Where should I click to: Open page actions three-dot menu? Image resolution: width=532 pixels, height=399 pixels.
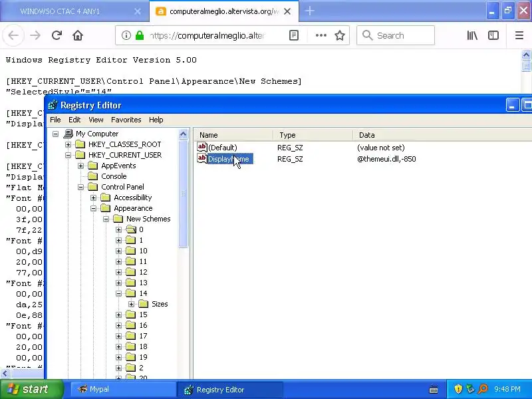[x=321, y=35]
